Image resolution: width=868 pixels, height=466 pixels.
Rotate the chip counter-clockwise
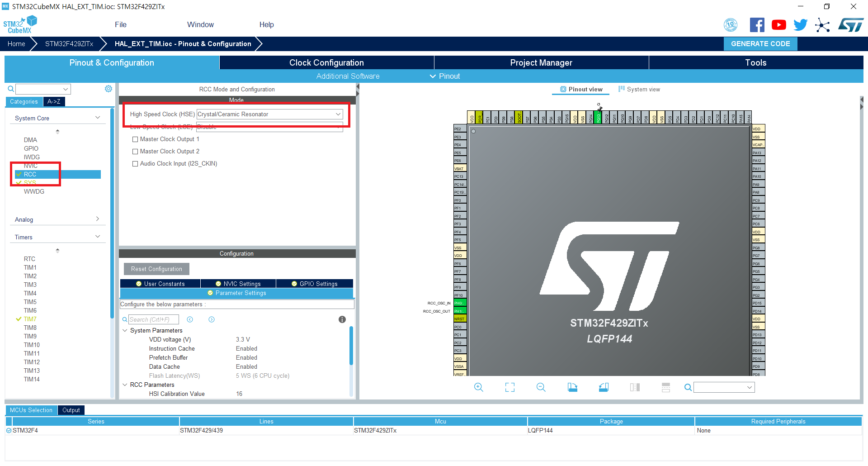pos(604,387)
